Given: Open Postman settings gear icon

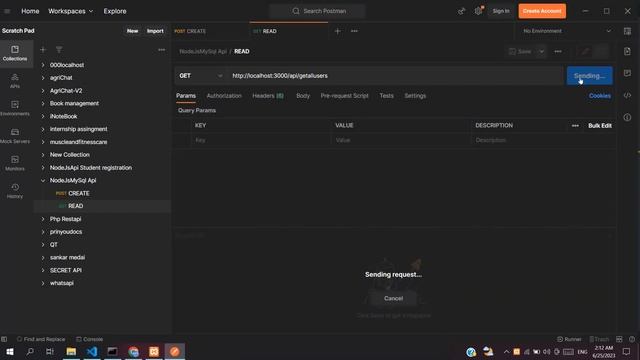Looking at the screenshot, I should click(x=478, y=11).
